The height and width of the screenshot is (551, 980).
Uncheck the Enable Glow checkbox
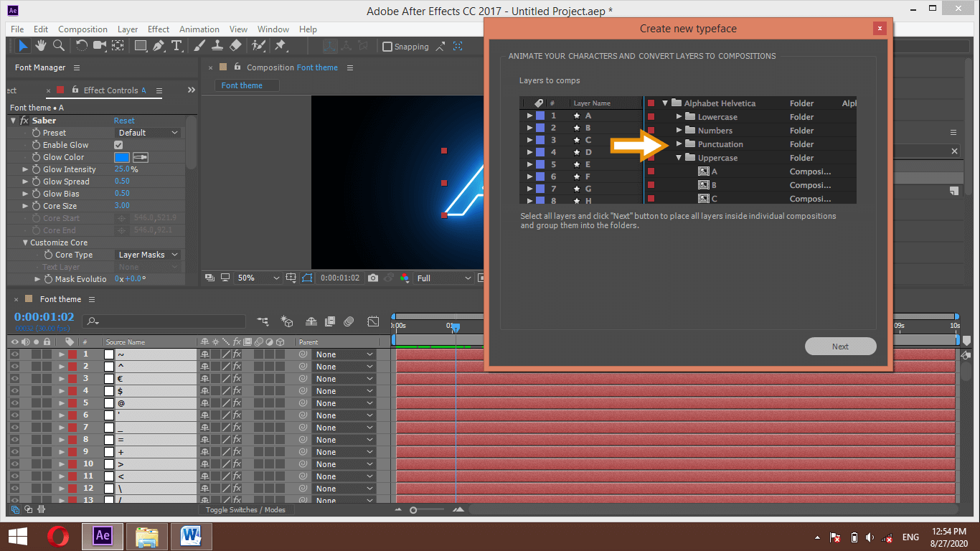coord(119,145)
